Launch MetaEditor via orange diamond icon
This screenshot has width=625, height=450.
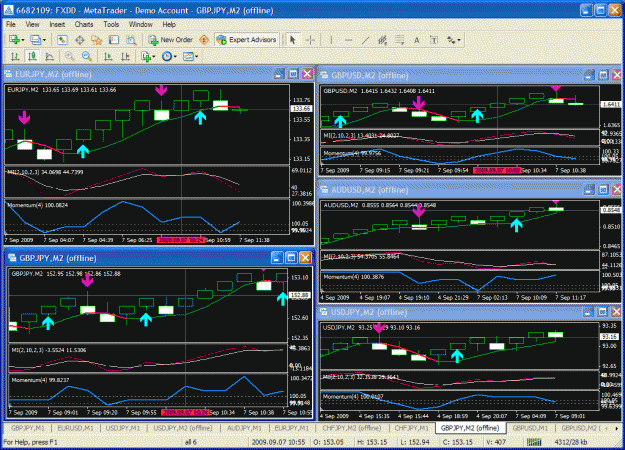point(204,40)
